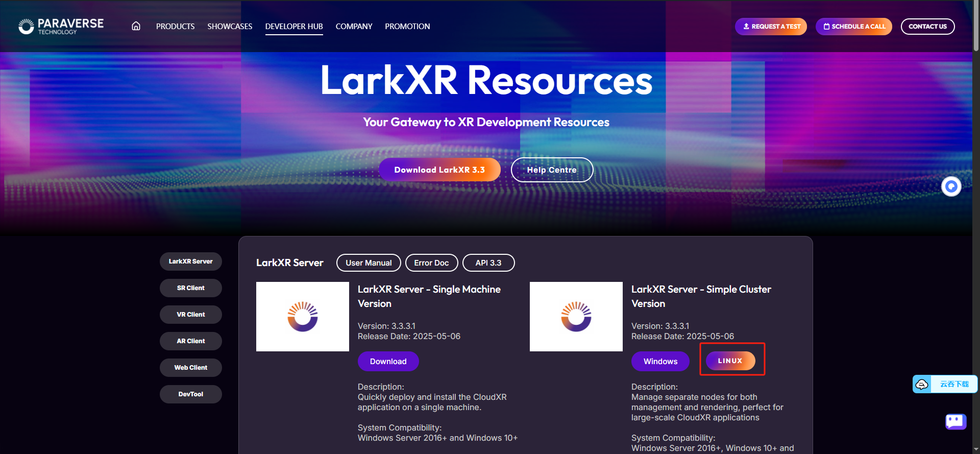
Task: Open the Help Centre button
Action: tap(552, 170)
